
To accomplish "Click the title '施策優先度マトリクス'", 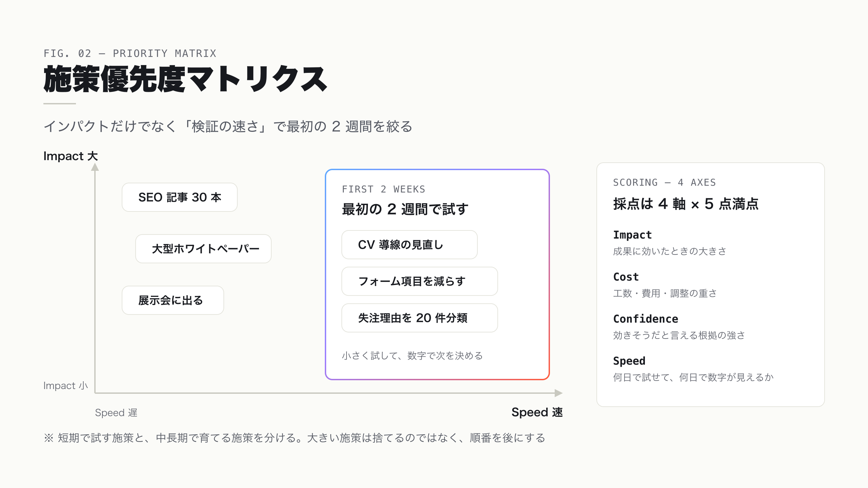I will pyautogui.click(x=185, y=79).
